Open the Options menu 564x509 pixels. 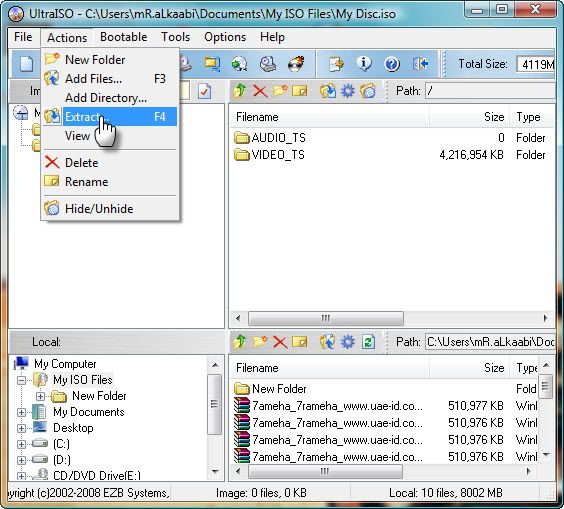pos(225,37)
